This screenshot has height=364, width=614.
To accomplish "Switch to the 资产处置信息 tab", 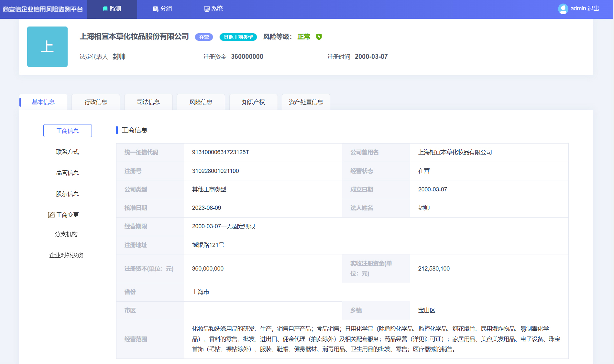I will [306, 102].
